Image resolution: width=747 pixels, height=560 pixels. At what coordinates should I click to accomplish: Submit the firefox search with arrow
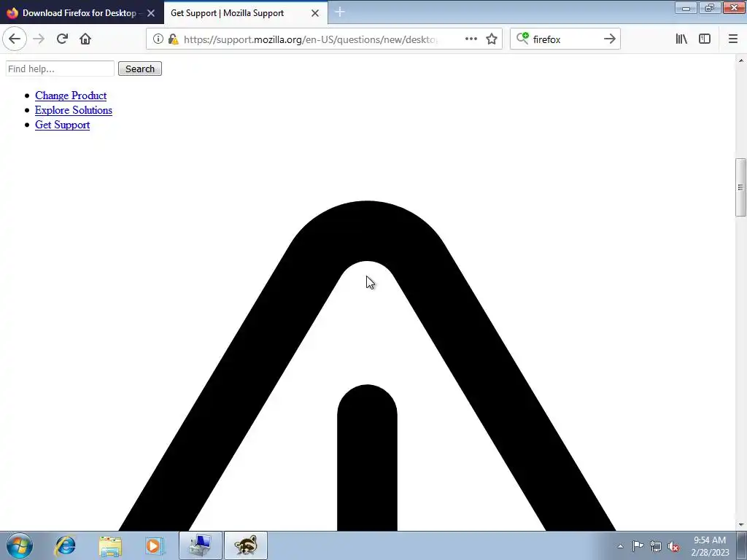609,39
